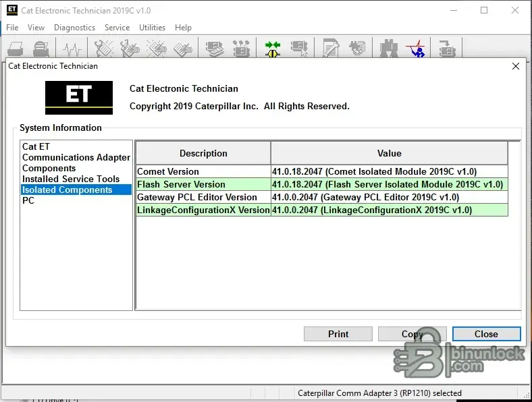Click the red-graph with blue figure icon
The width and height of the screenshot is (532, 402).
(416, 49)
